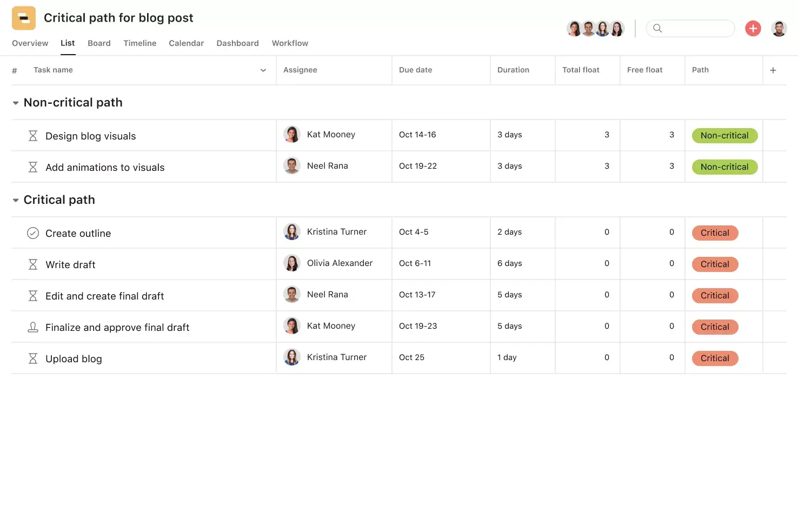Image resolution: width=798 pixels, height=532 pixels.
Task: Click Kat Mooney's avatar on Design blog visuals
Action: pos(292,134)
